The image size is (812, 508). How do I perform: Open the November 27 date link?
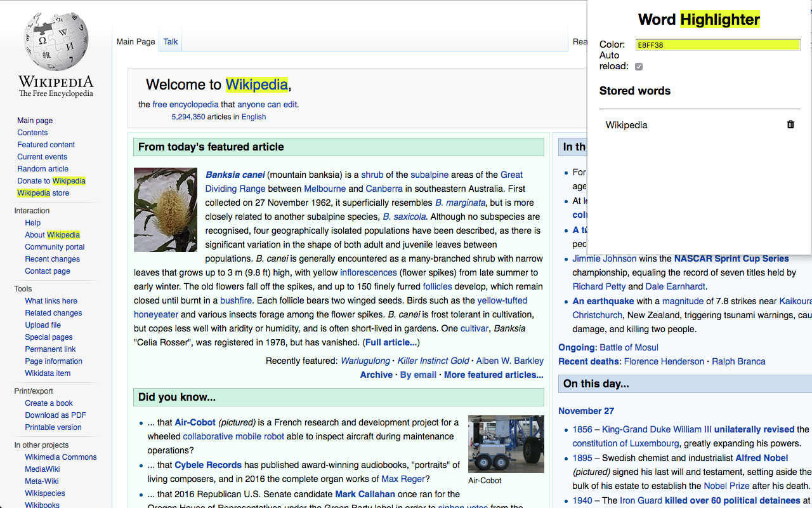click(x=586, y=411)
